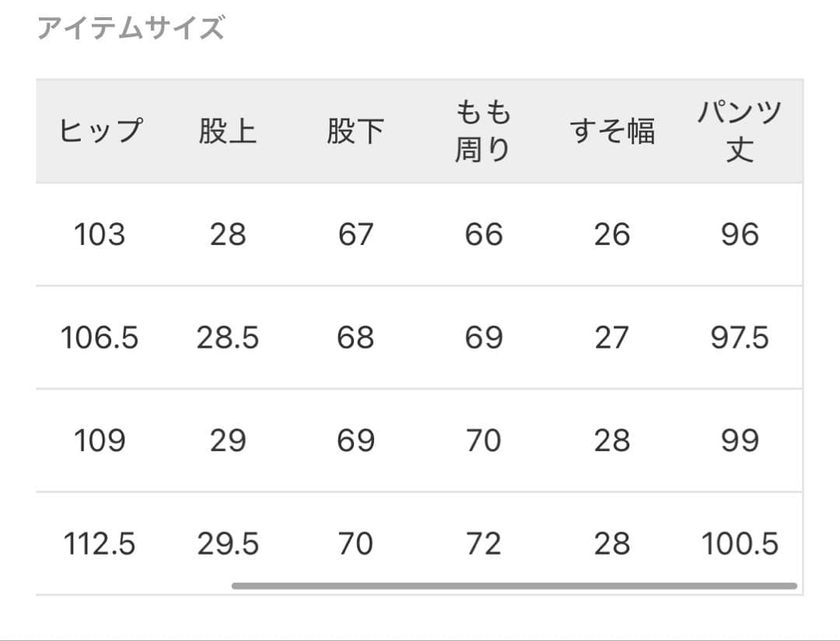Click the 97.5 pants length value
Viewport: 840px width, 641px height.
[739, 338]
